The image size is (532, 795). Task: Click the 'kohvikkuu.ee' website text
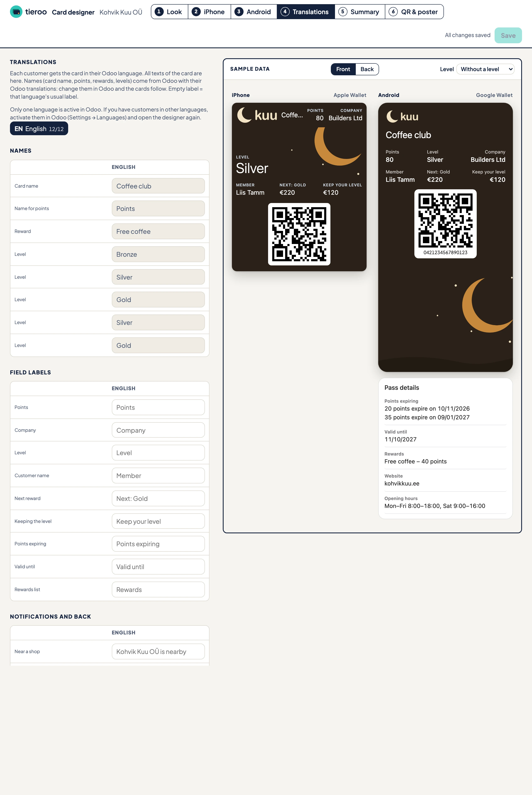tap(402, 484)
